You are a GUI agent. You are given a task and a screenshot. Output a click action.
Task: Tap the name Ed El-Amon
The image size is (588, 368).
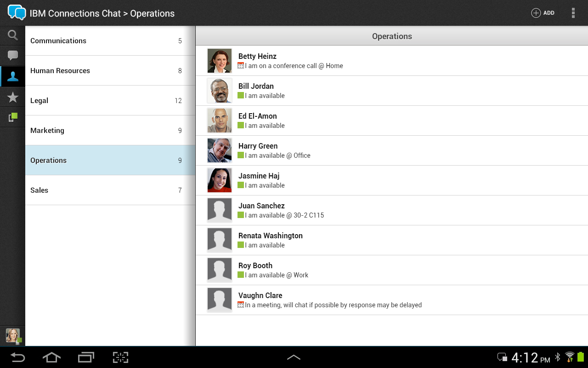click(258, 116)
